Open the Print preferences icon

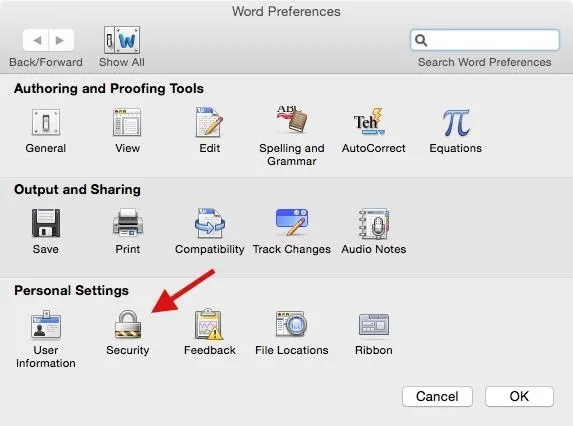(128, 222)
